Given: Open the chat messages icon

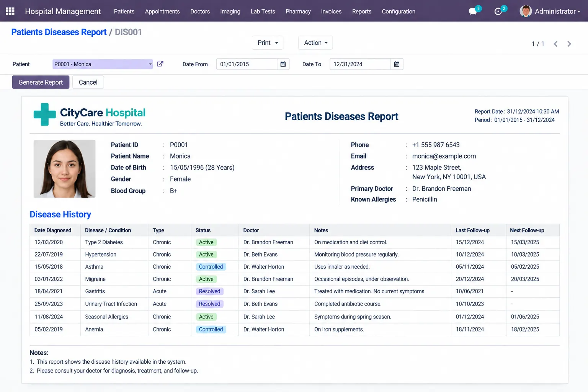Looking at the screenshot, I should pyautogui.click(x=473, y=11).
